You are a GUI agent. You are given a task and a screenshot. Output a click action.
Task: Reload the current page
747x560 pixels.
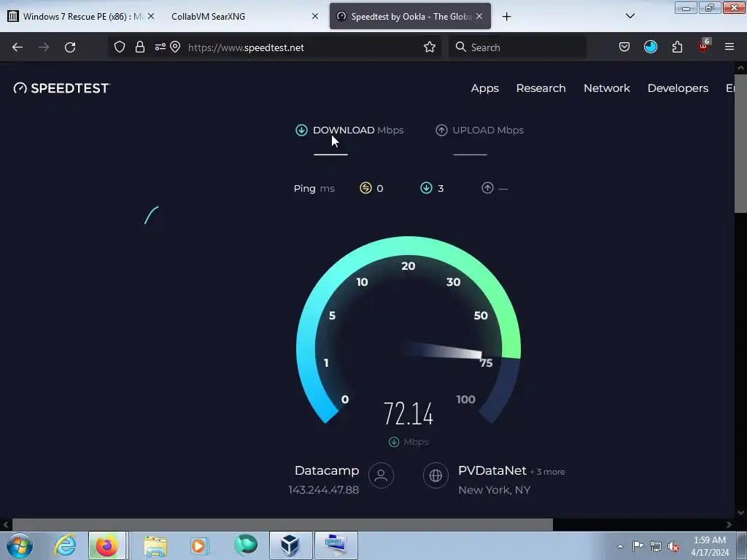coord(70,47)
